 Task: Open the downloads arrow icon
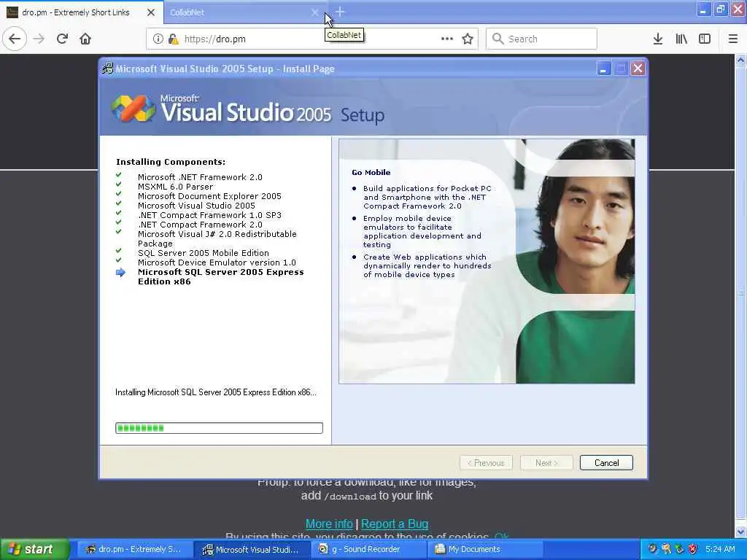point(658,39)
